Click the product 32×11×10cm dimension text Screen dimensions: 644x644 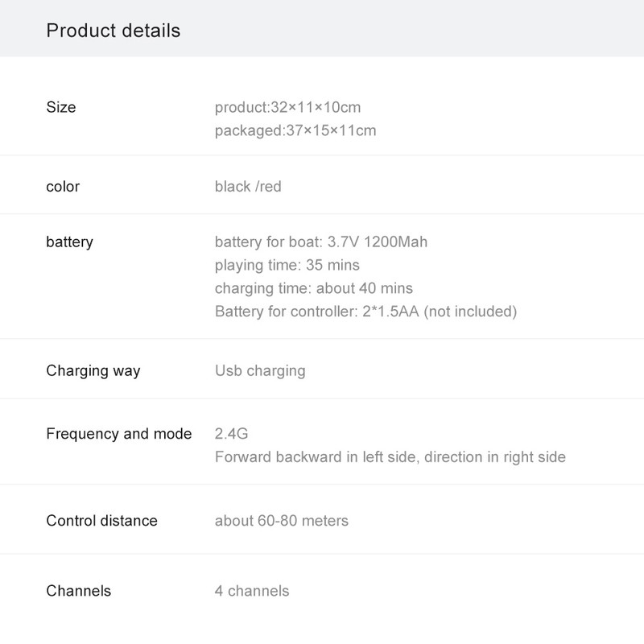(287, 107)
